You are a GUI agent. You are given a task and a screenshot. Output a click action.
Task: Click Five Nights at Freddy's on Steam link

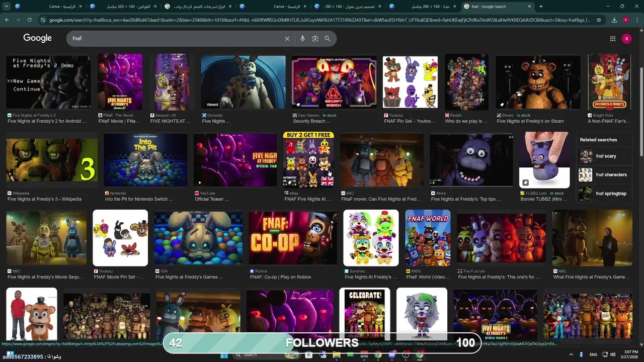tap(530, 121)
